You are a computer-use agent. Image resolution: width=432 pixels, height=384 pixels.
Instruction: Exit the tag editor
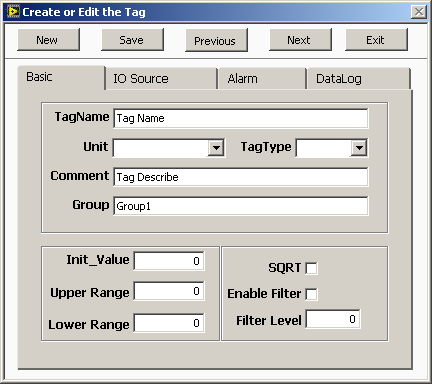point(377,40)
